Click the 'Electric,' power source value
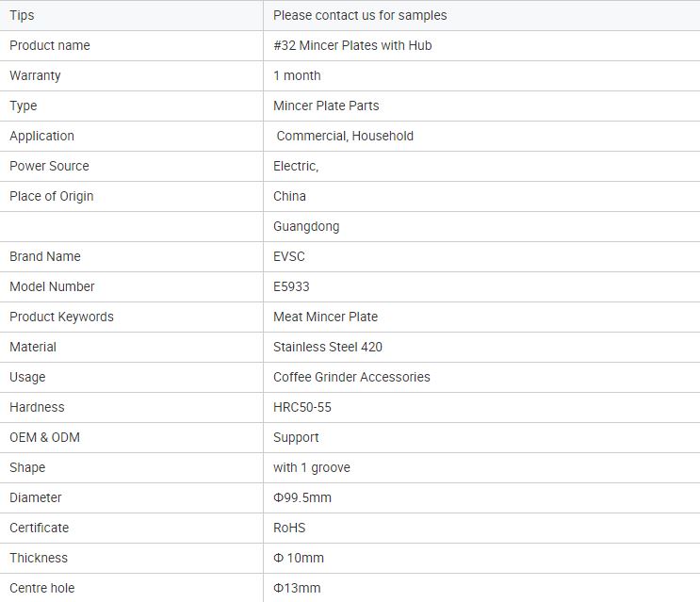This screenshot has width=700, height=602. coord(296,166)
